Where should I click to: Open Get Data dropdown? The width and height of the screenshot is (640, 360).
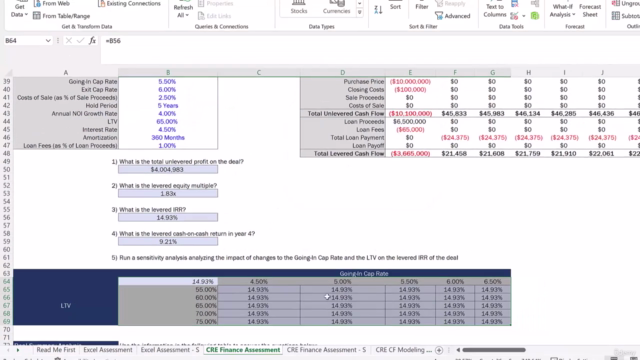pyautogui.click(x=19, y=10)
